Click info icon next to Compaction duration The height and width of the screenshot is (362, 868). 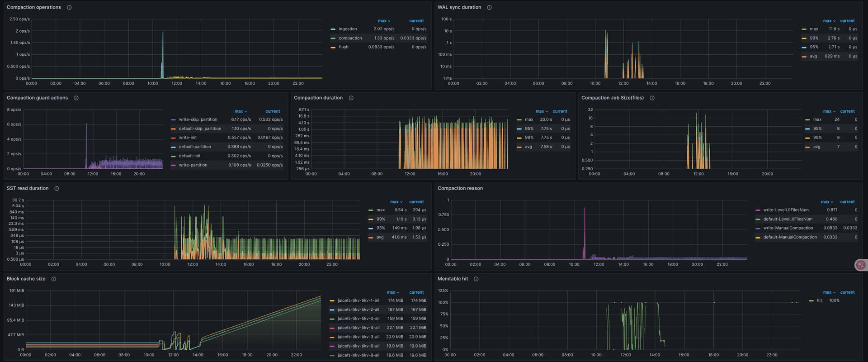click(351, 98)
